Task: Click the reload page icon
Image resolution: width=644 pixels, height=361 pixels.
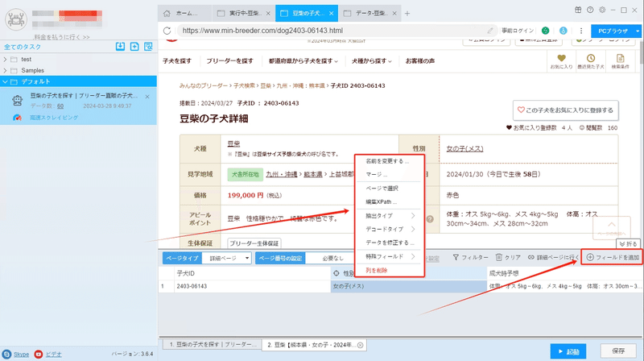Action: [167, 31]
